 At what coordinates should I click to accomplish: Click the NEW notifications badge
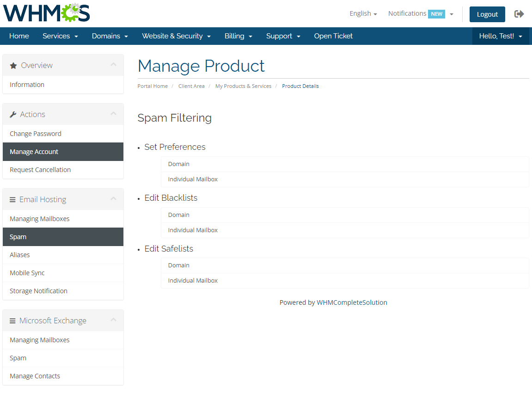(x=436, y=14)
